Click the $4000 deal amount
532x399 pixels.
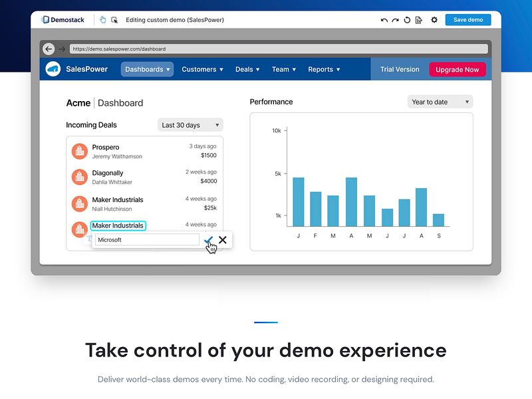pyautogui.click(x=209, y=181)
